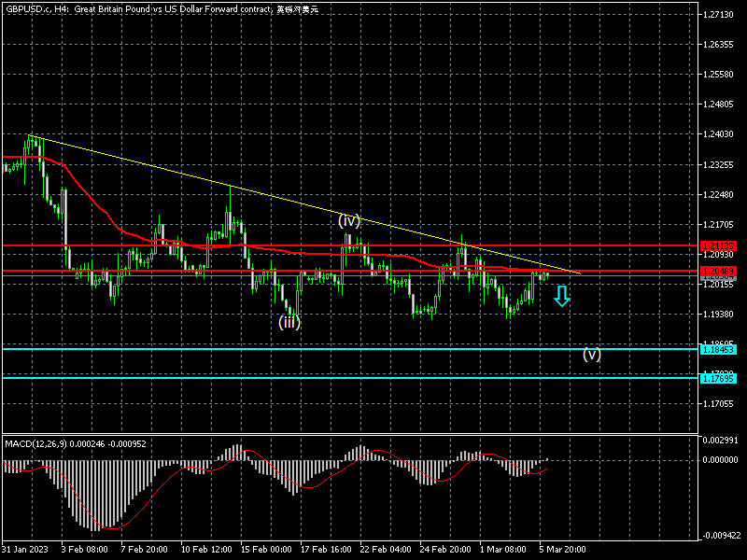Image resolution: width=747 pixels, height=560 pixels.
Task: Click the 1.27130 value on price scale
Action: click(722, 15)
